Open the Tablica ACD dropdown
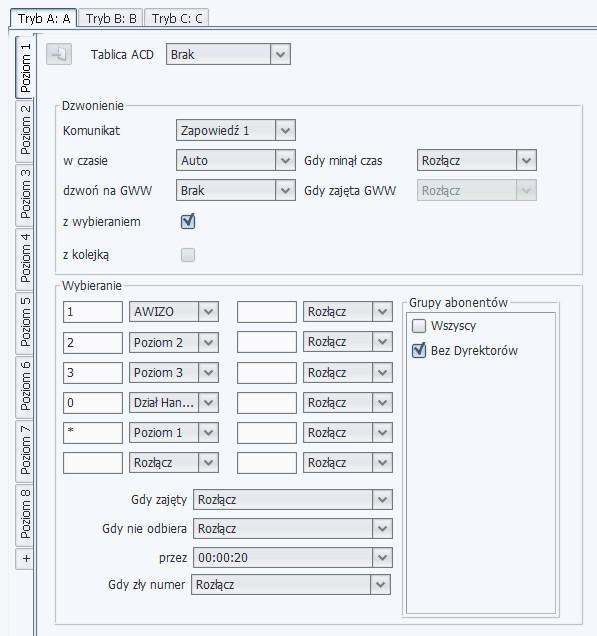 (228, 54)
